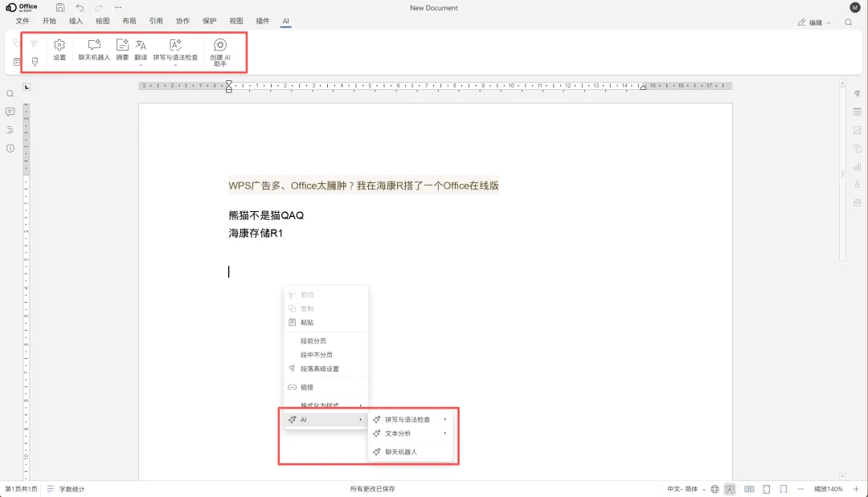
Task: Switch to the 绘图 tab
Action: (102, 21)
